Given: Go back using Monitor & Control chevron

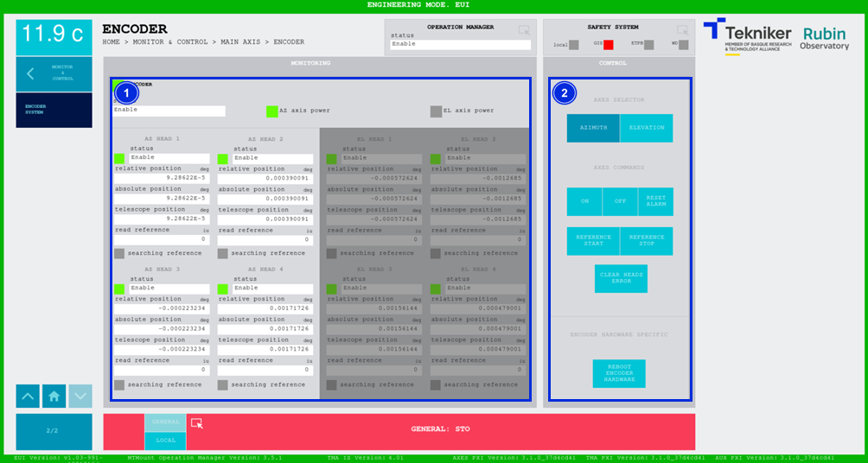Looking at the screenshot, I should point(30,73).
